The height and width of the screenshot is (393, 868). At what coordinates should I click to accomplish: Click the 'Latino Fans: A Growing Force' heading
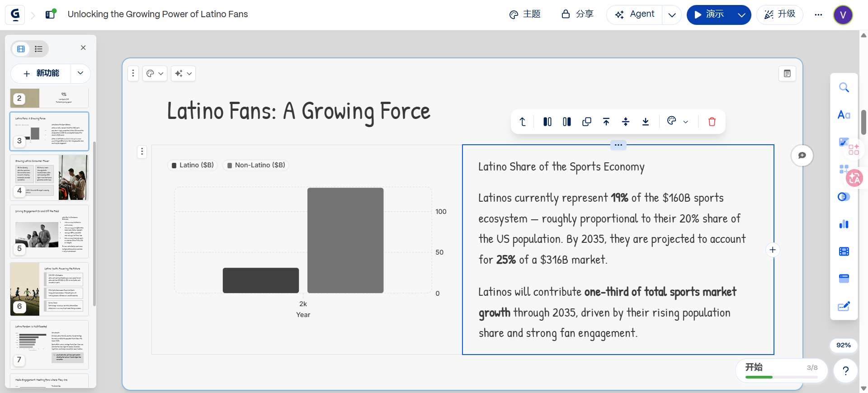click(x=299, y=111)
